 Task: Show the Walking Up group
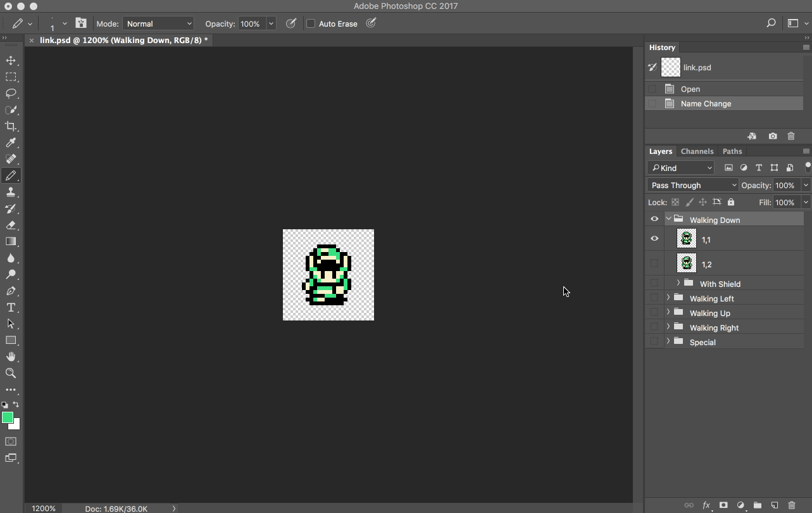click(654, 312)
